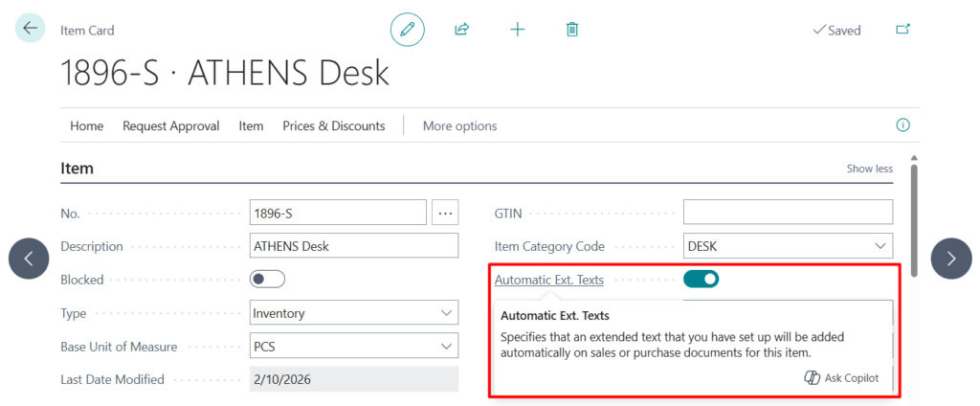Click the pencil edit icon
The image size is (980, 406).
(408, 30)
